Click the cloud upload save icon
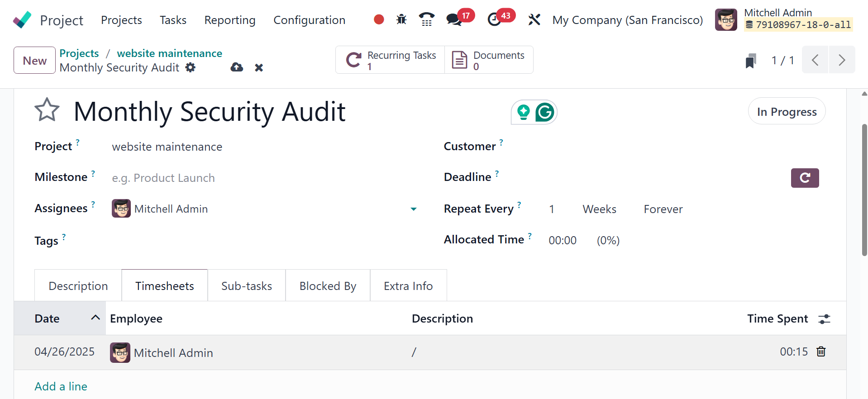This screenshot has height=399, width=868. point(237,67)
